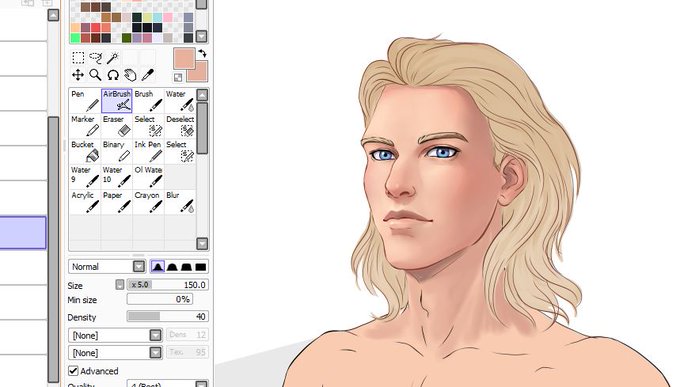
Task: Choose the fully hard square brush edge shape
Action: [200, 266]
